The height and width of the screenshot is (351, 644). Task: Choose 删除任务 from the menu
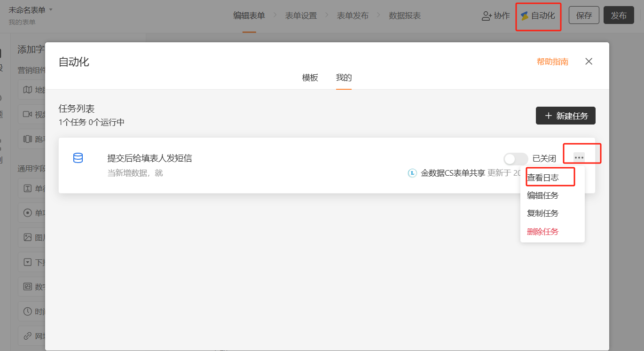pyautogui.click(x=543, y=231)
